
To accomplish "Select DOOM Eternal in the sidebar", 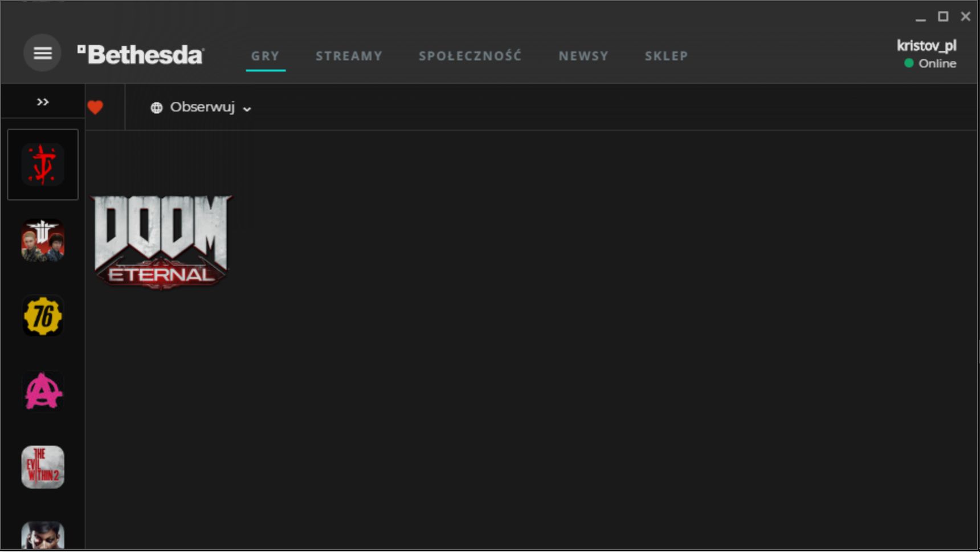I will point(43,165).
